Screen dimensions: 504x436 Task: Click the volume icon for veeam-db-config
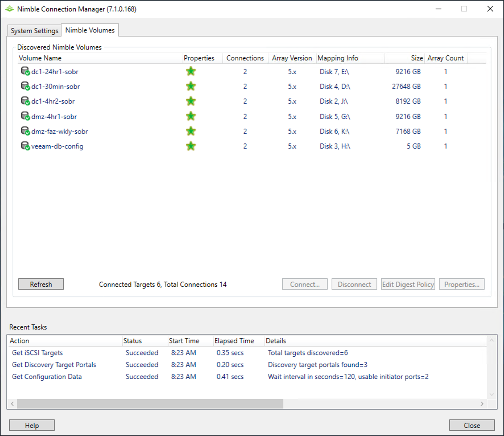pos(25,145)
